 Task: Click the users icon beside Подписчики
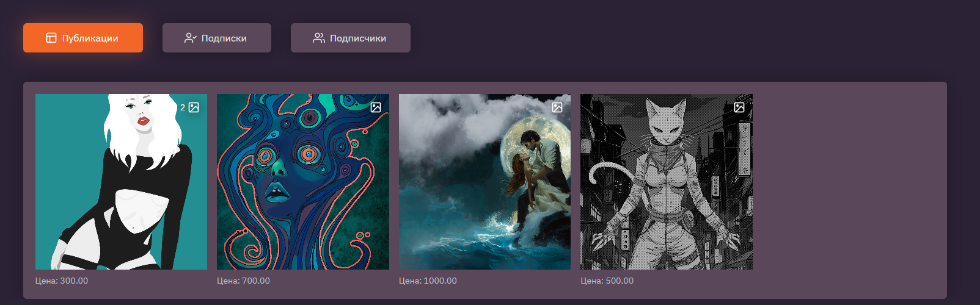click(x=318, y=38)
